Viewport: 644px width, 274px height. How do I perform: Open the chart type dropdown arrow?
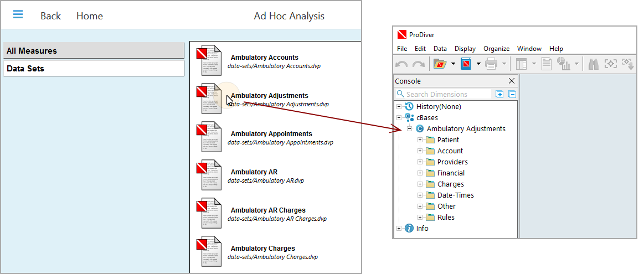tap(576, 64)
